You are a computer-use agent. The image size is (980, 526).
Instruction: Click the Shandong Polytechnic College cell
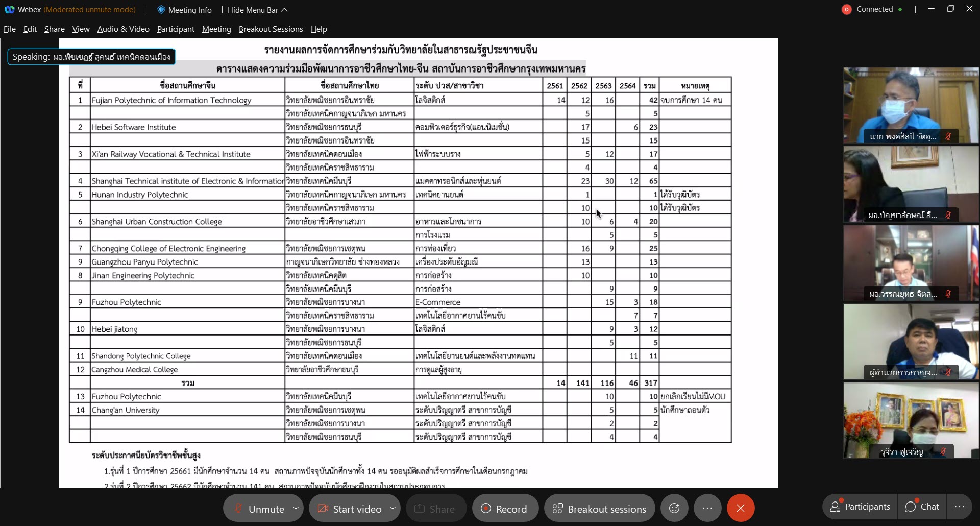point(187,356)
